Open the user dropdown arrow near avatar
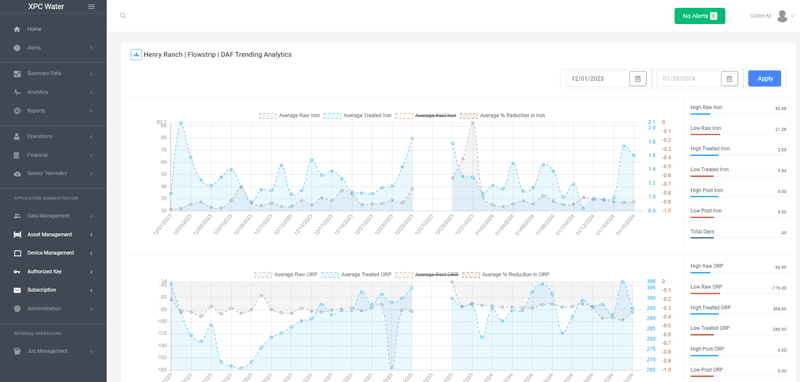This screenshot has height=382, width=800. [792, 16]
